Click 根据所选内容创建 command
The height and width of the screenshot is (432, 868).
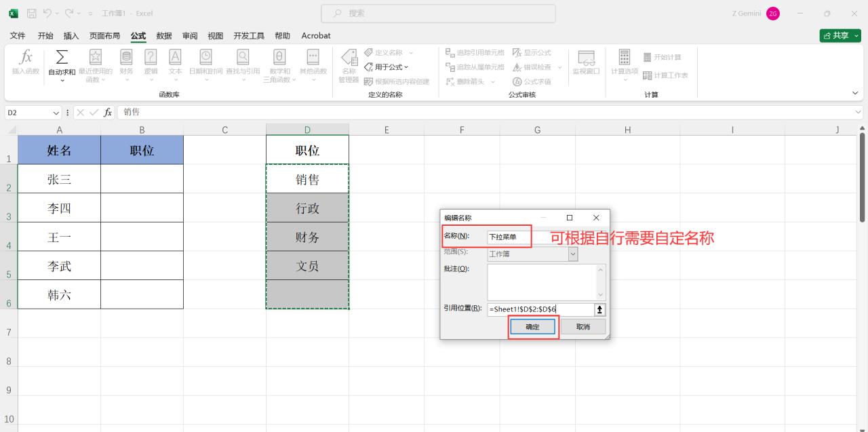[x=397, y=81]
